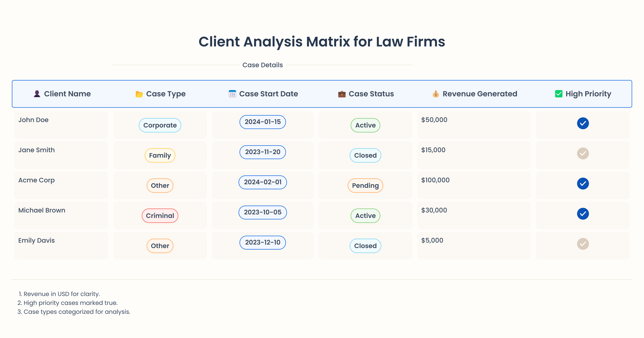Click the $5,000 revenue value
The image size is (644, 338).
tap(432, 240)
